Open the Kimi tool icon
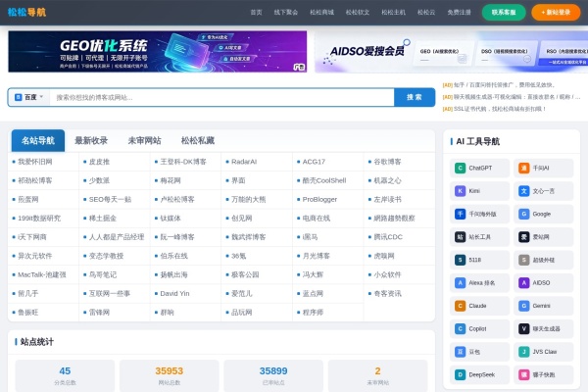This screenshot has height=392, width=588. [460, 191]
